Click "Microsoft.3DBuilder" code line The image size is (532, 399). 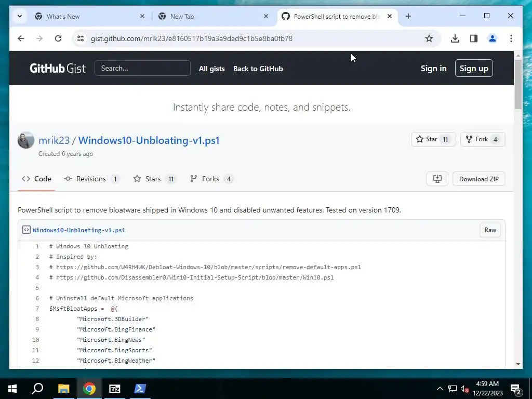tap(113, 319)
